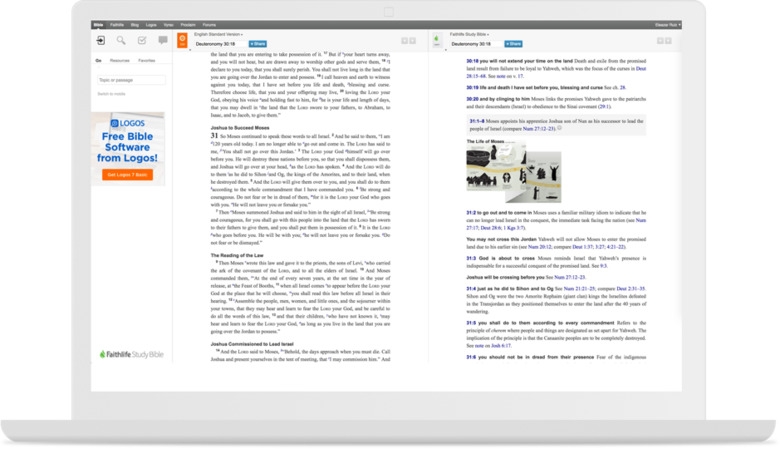Go to previous page in Study Bible pane

[x=660, y=41]
